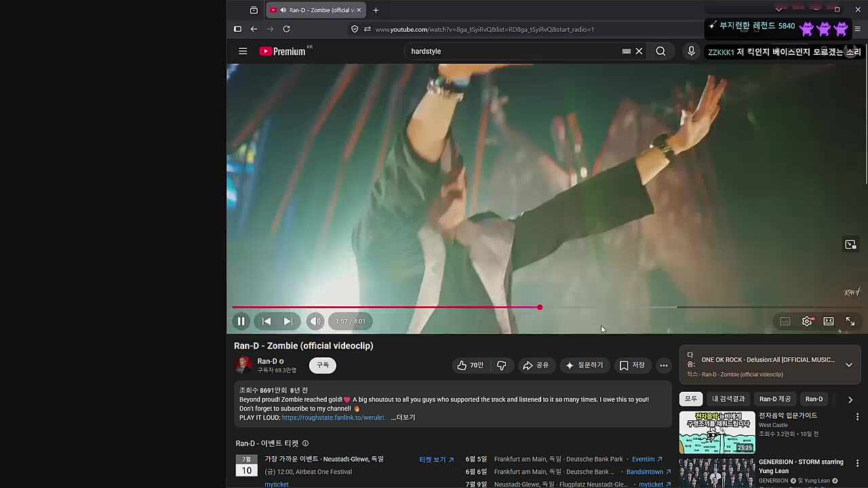868x488 pixels.
Task: Enter fullscreen mode
Action: click(x=850, y=321)
